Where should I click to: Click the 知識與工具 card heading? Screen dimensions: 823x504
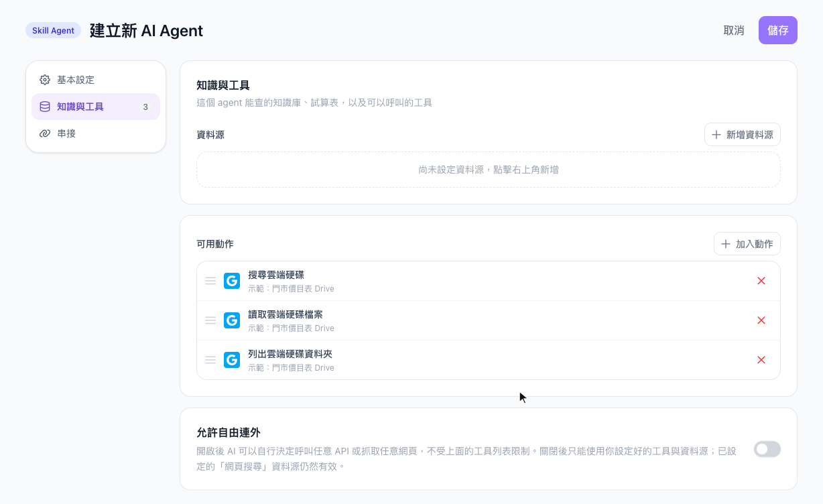tap(223, 85)
